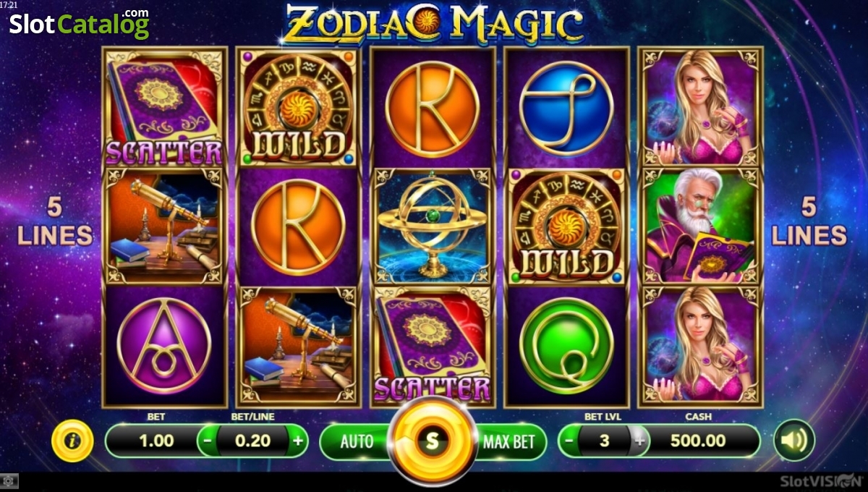Screen dimensions: 868x492
Task: Select MAX BET
Action: pyautogui.click(x=509, y=441)
